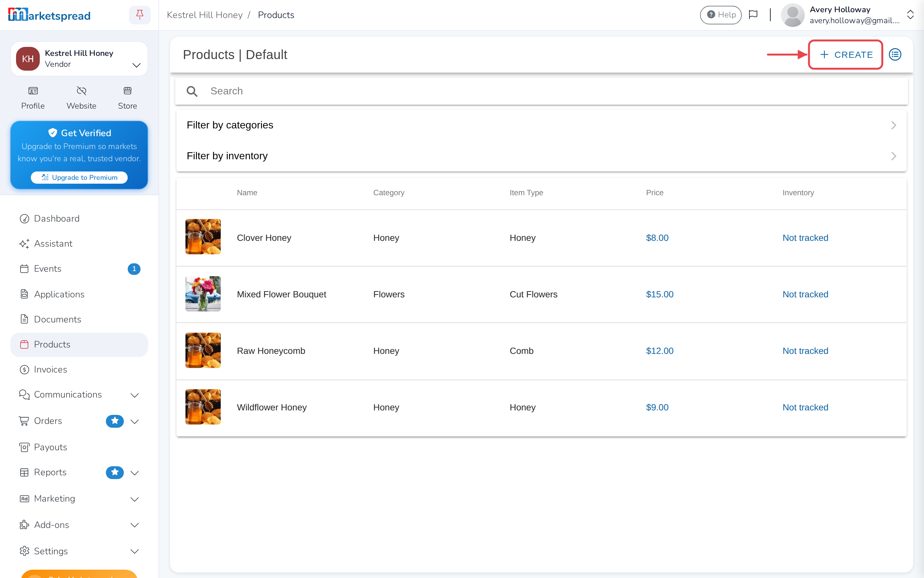Image resolution: width=924 pixels, height=578 pixels.
Task: Click Not tracked for Mixed Flower Bouquet
Action: click(x=805, y=294)
